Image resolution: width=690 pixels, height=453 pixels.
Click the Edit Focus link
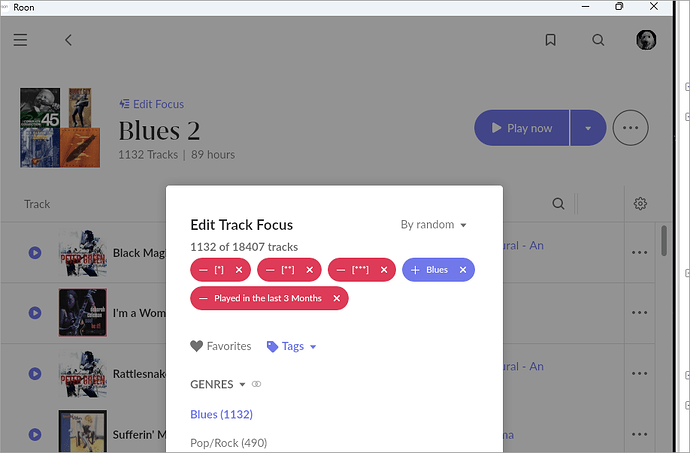pos(152,104)
